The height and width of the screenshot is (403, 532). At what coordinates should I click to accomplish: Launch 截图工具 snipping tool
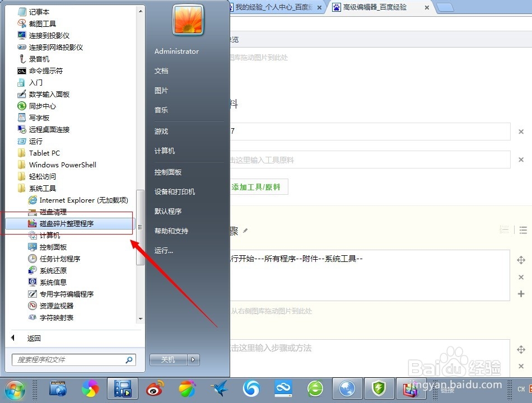tap(36, 24)
